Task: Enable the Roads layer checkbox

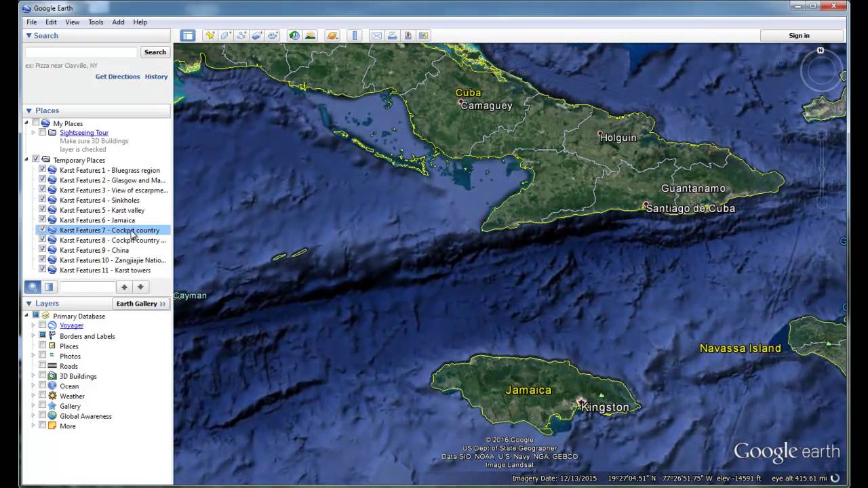Action: click(42, 365)
